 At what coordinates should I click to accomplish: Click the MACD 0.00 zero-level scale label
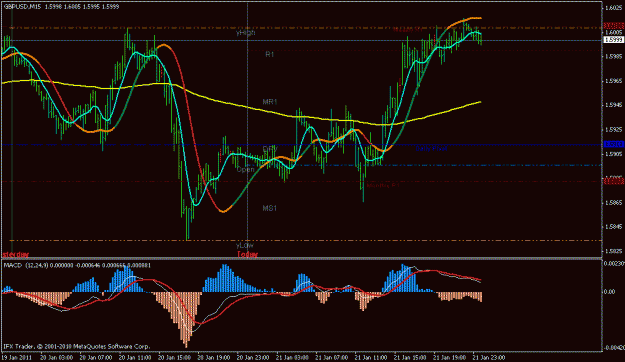coord(610,292)
